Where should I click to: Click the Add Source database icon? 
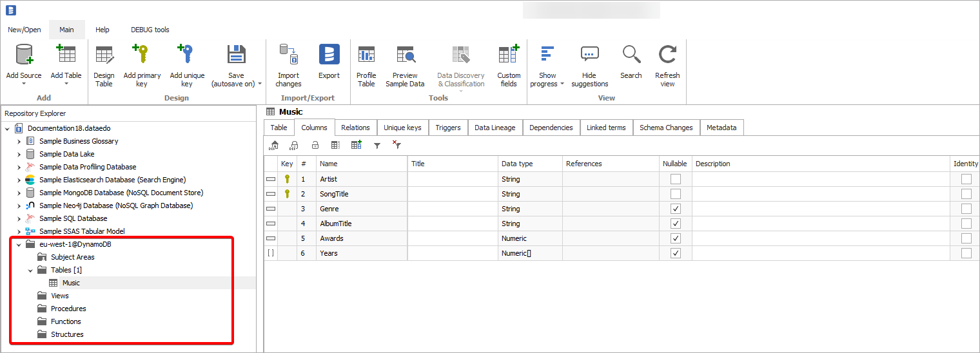(24, 55)
